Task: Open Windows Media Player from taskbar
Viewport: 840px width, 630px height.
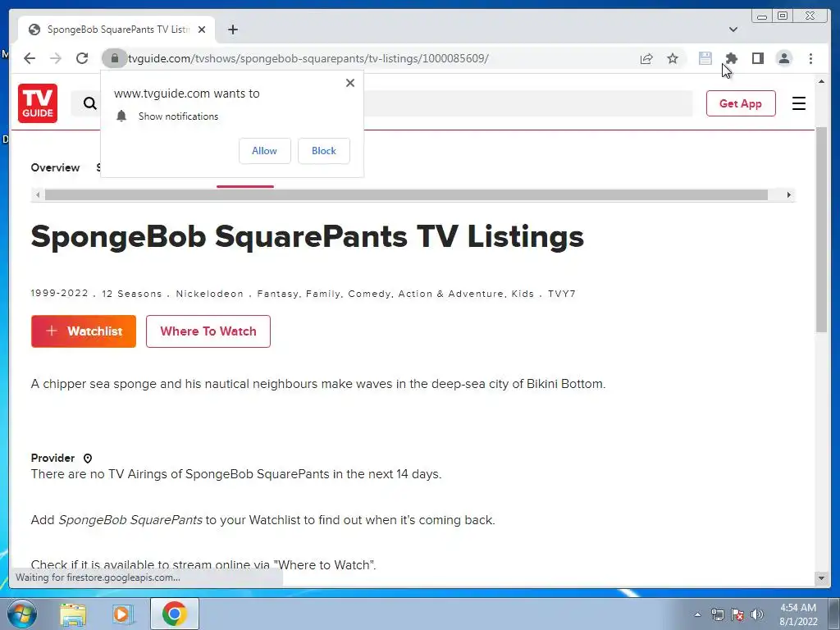Action: tap(123, 614)
